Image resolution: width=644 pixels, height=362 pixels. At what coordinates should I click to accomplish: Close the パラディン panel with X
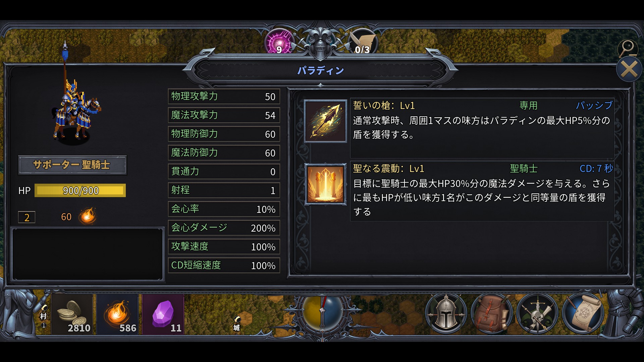(x=629, y=69)
